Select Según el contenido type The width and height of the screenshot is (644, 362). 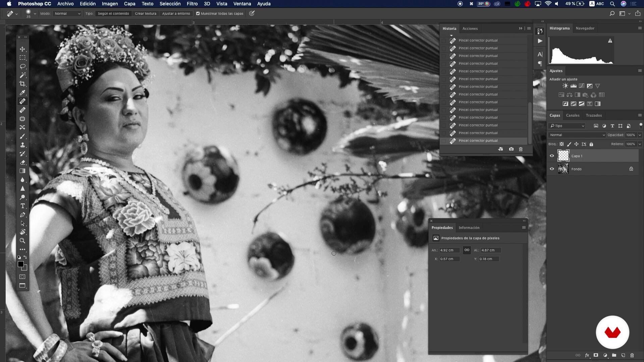point(113,14)
